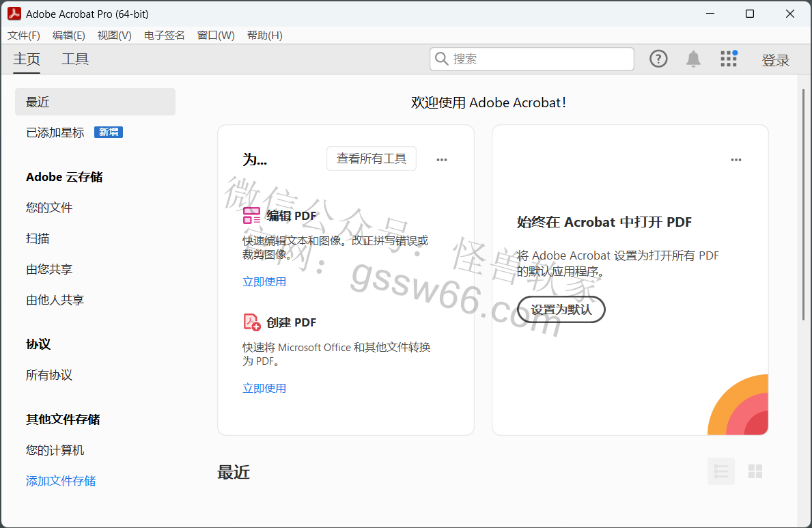The height and width of the screenshot is (528, 812).
Task: Open the 编辑(E) menu
Action: pyautogui.click(x=69, y=36)
